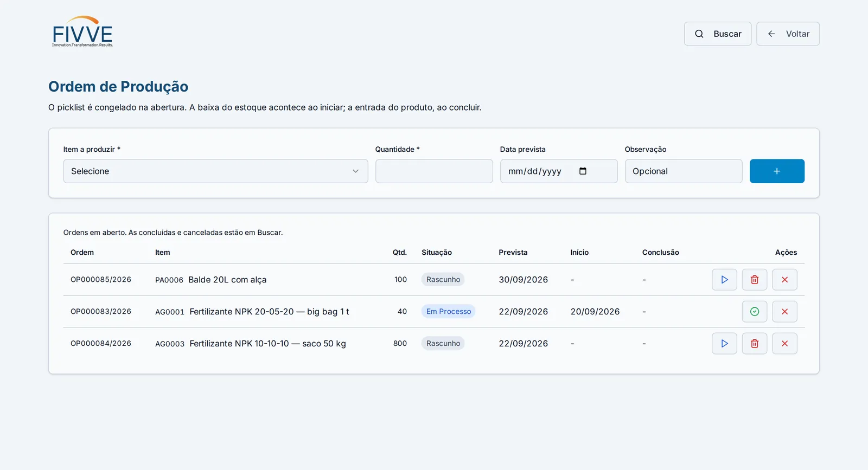Click the Conclusão column header
Image resolution: width=868 pixels, height=470 pixels.
(x=661, y=253)
